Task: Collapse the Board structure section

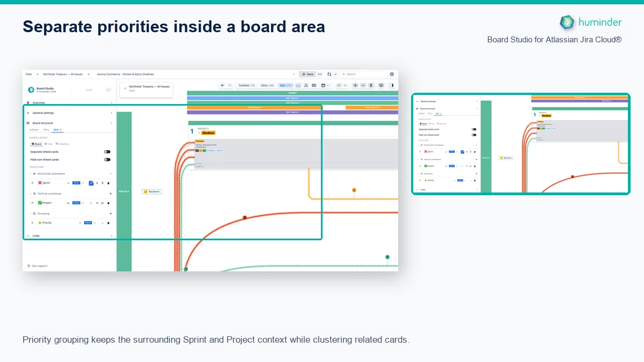Action: [x=70, y=123]
